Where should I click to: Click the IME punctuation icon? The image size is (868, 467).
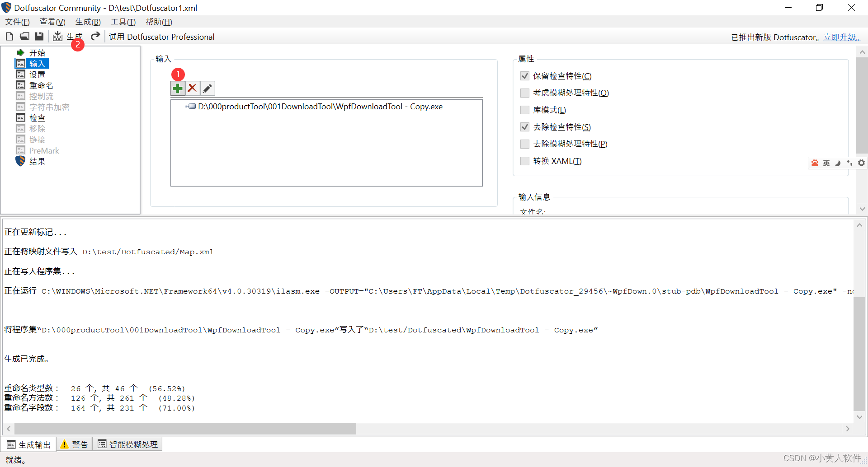[x=849, y=163]
